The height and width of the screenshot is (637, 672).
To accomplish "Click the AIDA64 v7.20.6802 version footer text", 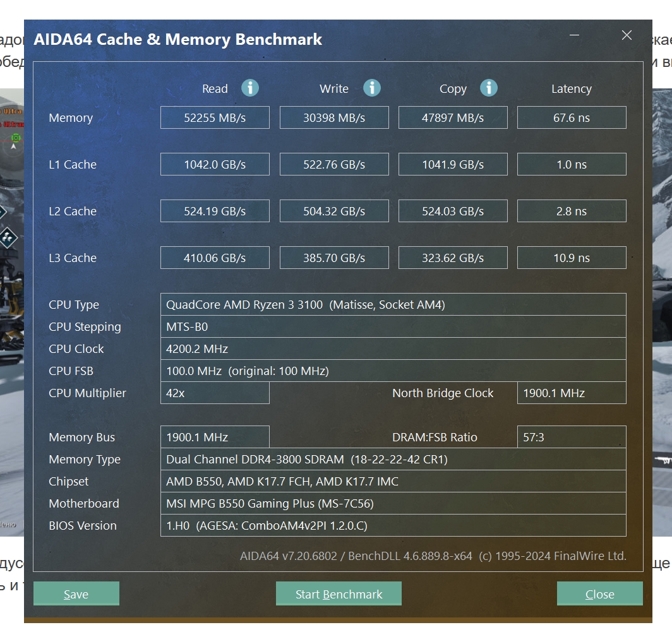I will pos(433,556).
